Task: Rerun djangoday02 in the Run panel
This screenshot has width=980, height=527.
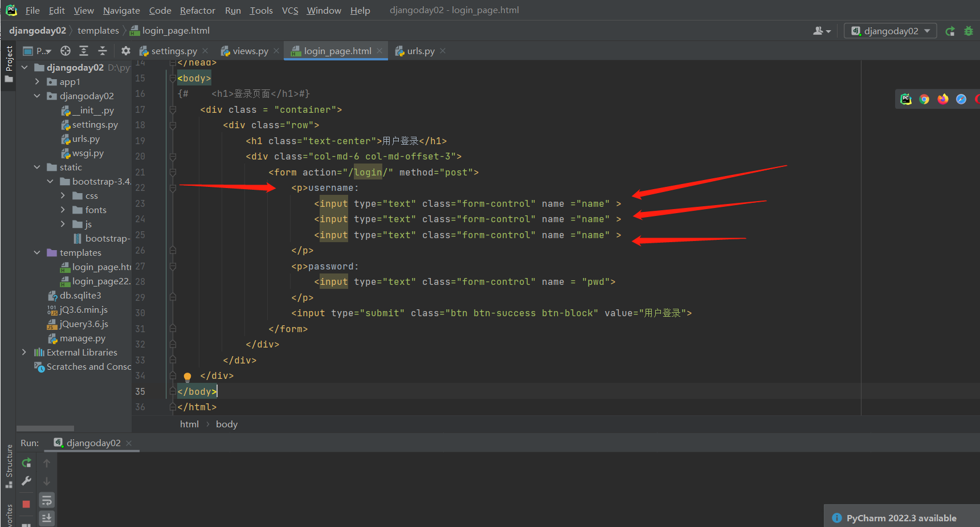Action: (x=26, y=463)
